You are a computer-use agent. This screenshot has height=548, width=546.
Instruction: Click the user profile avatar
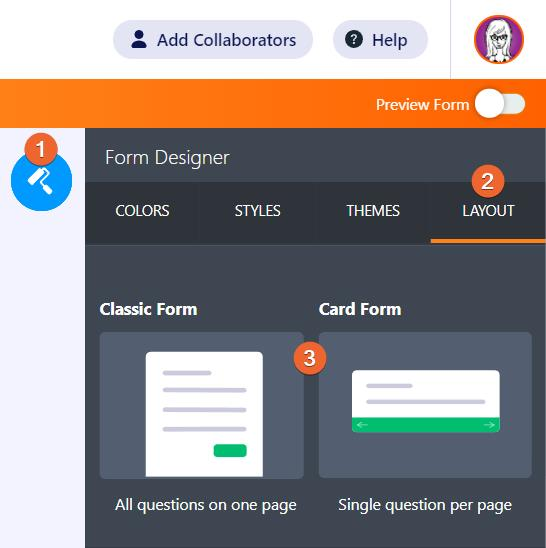tap(499, 39)
